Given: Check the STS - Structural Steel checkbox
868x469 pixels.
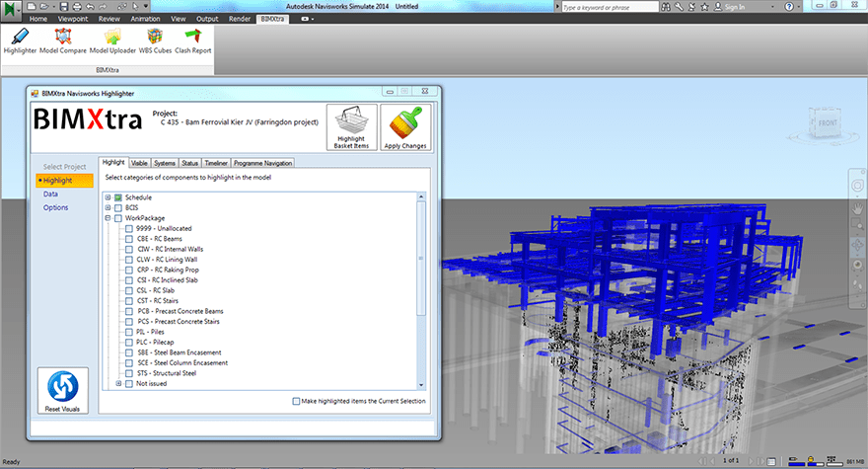Looking at the screenshot, I should coord(129,373).
